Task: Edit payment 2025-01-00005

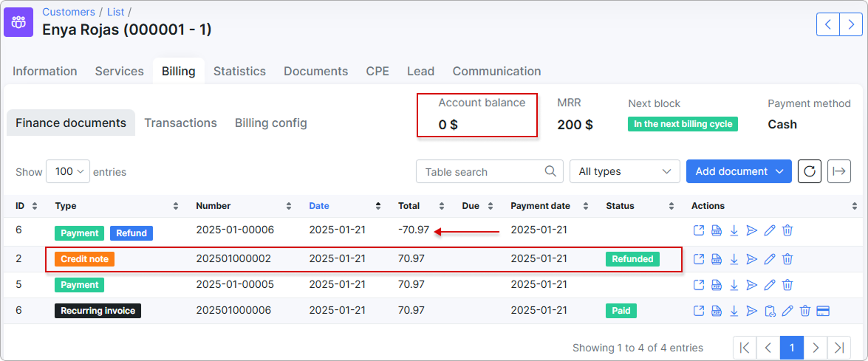Action: 769,285
